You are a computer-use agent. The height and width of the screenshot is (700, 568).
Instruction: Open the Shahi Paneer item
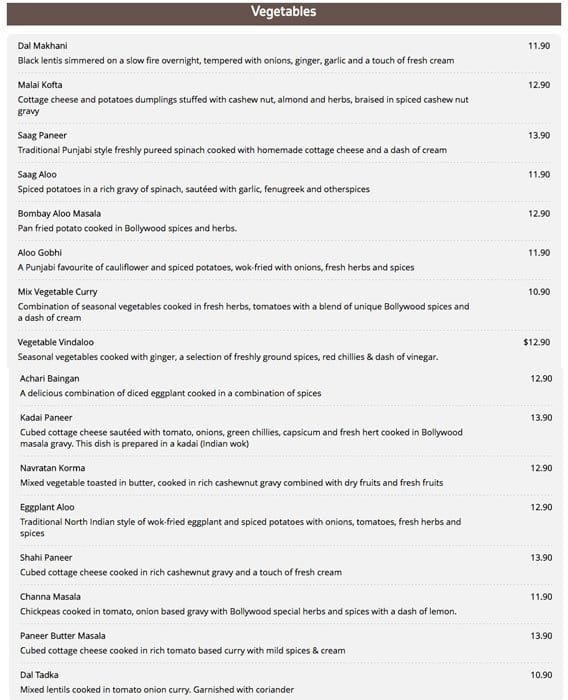(x=46, y=558)
